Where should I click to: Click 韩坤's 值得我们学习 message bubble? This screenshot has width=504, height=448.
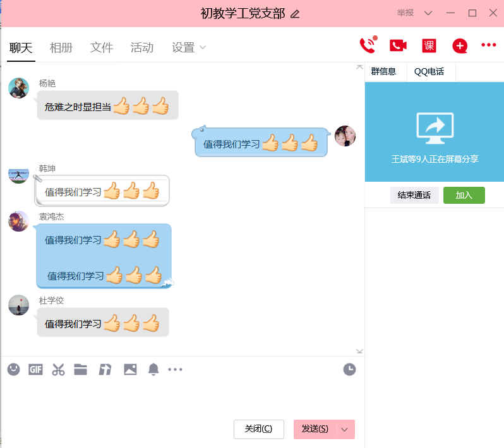point(102,191)
